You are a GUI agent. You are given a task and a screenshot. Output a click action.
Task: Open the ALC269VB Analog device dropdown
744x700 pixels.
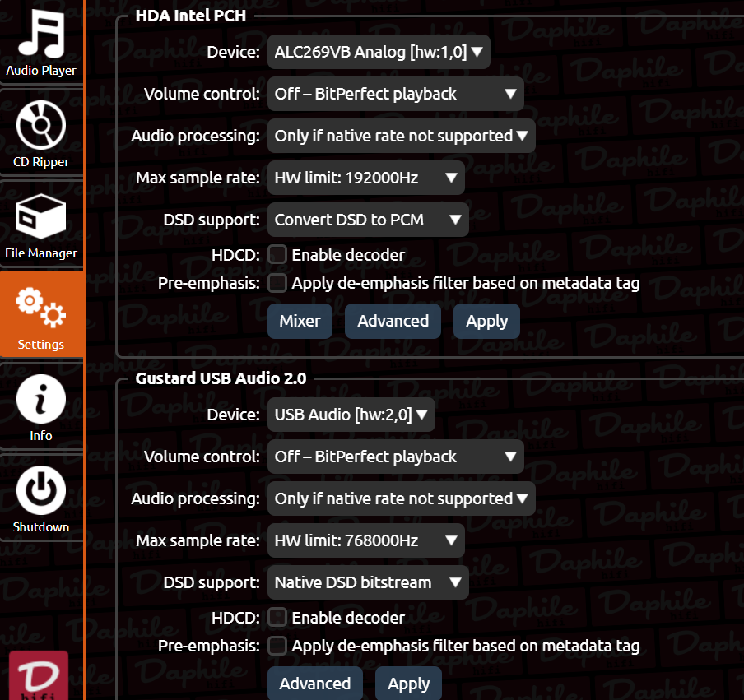(379, 52)
